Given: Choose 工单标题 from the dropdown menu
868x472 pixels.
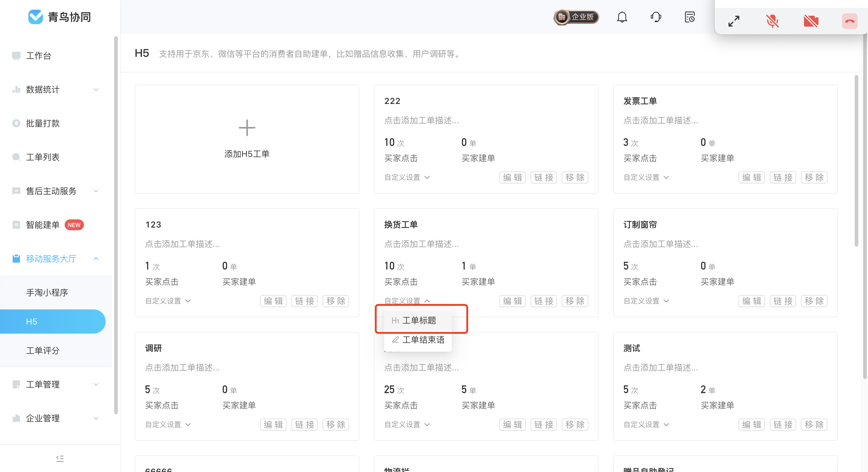Looking at the screenshot, I should pos(418,320).
